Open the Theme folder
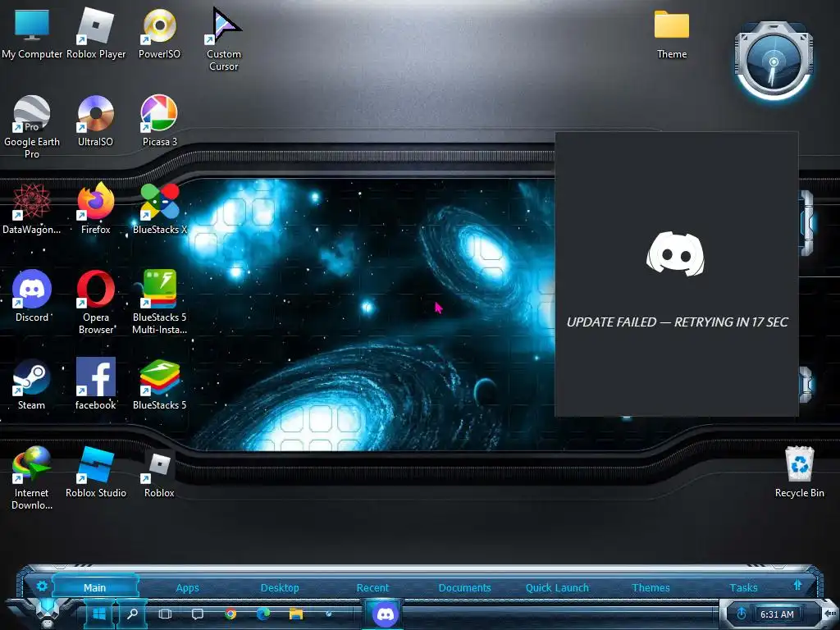 coord(671,34)
